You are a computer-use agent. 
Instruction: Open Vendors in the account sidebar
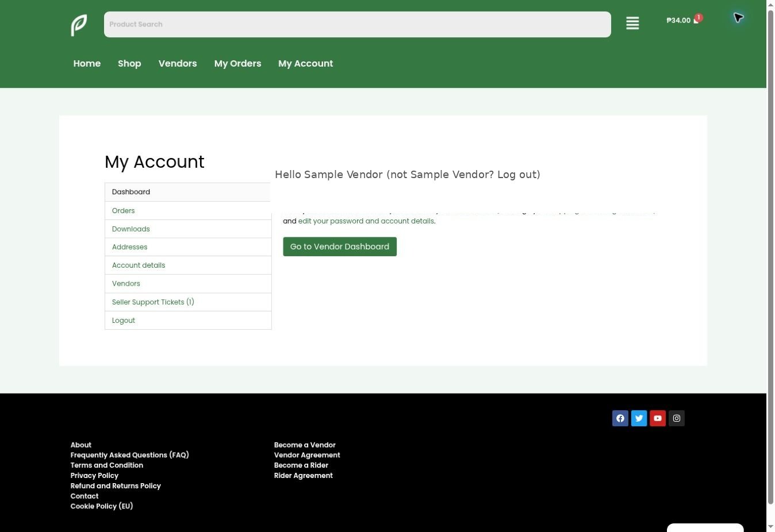tap(188, 284)
